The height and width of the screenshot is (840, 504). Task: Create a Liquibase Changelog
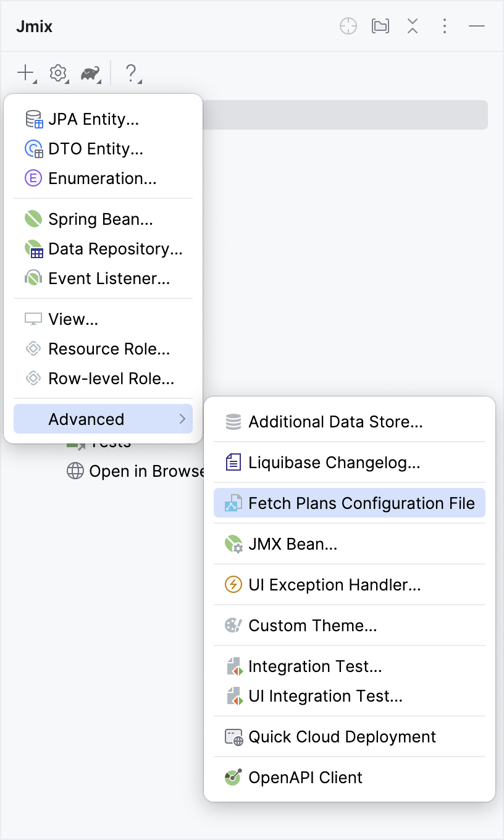[x=334, y=462]
